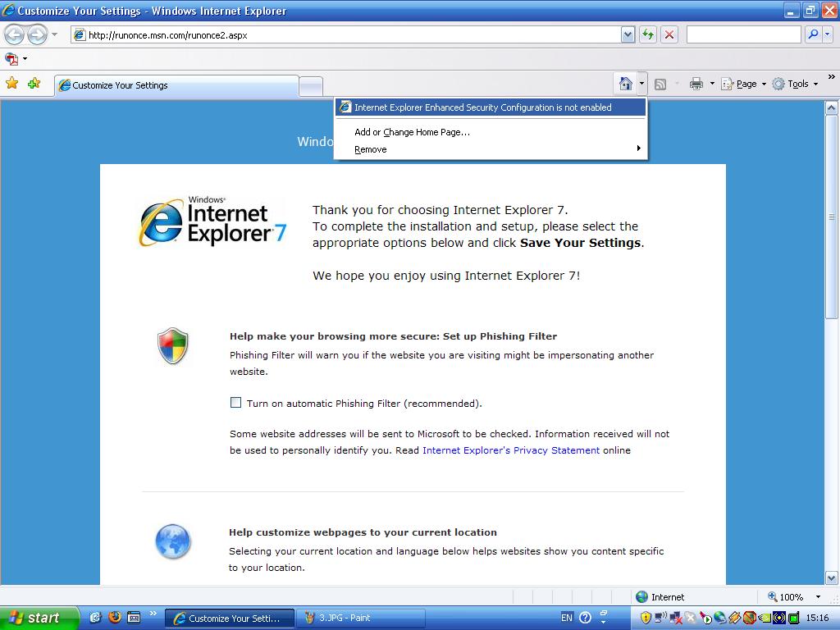Open Internet Explorer's Privacy Statement link

point(511,450)
